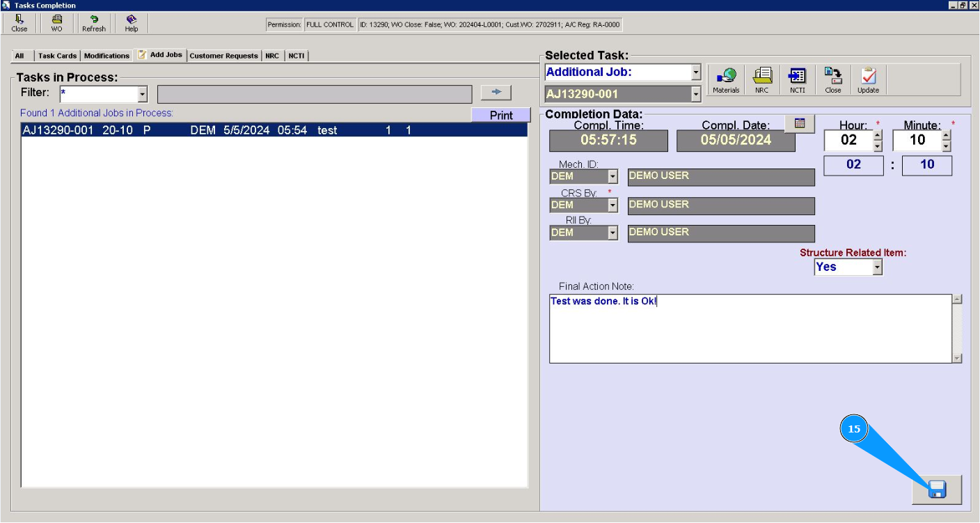Open Materials for the selected task
The height and width of the screenshot is (523, 980).
(x=726, y=80)
